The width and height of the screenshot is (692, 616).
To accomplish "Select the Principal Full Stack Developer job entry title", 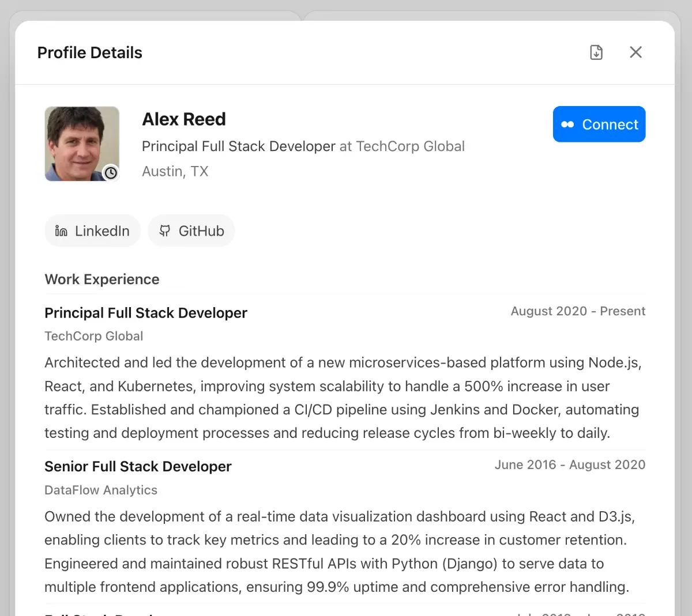I will (x=146, y=313).
